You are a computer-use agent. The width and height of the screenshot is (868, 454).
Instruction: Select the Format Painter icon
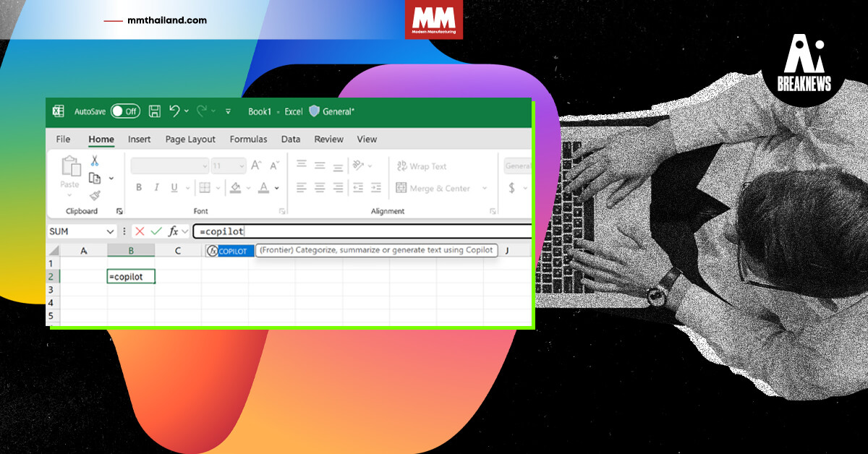tap(94, 195)
